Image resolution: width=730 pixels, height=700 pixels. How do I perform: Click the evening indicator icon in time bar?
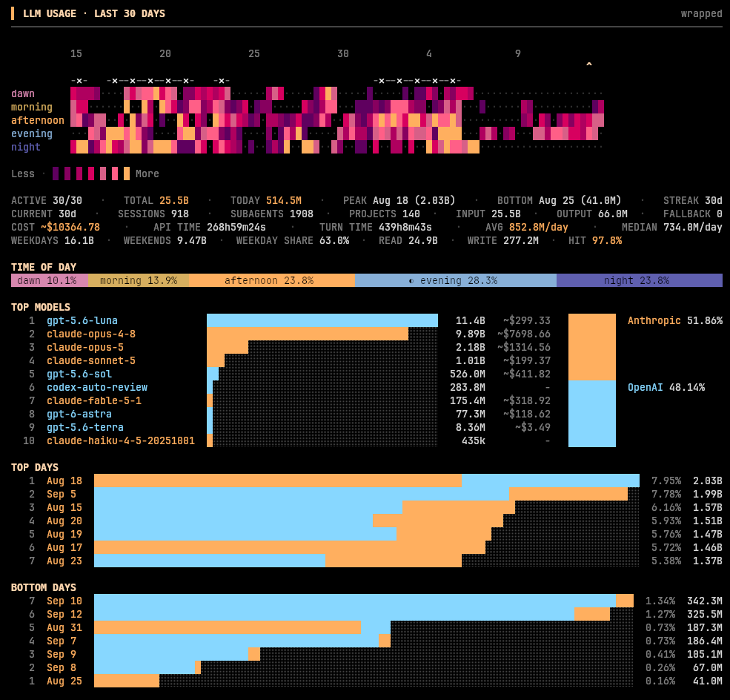pos(411,281)
